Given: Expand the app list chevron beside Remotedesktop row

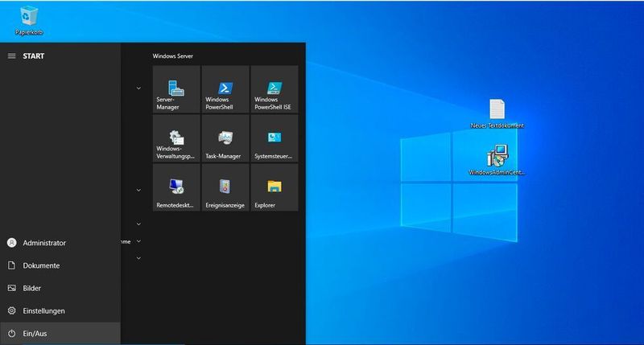Looking at the screenshot, I should [138, 191].
